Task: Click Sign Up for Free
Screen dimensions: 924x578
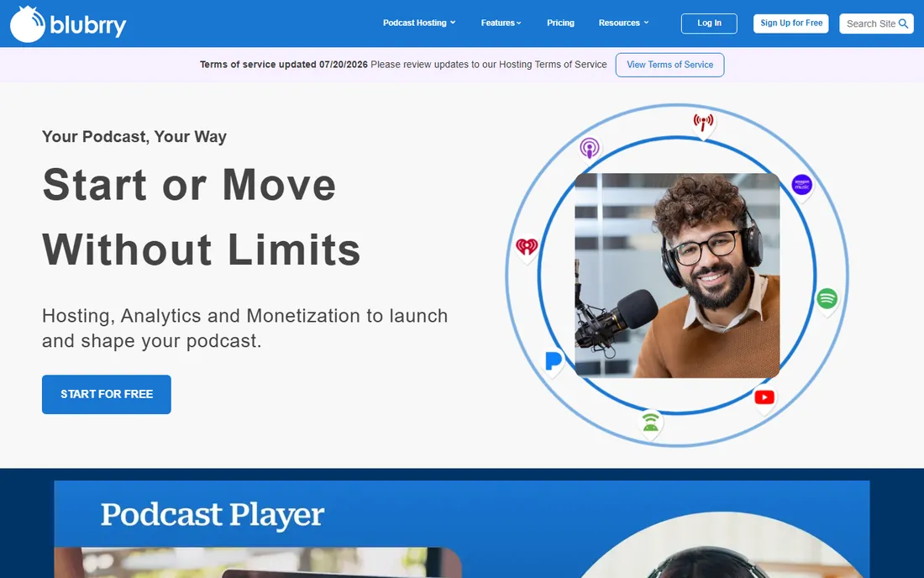Action: (x=790, y=24)
